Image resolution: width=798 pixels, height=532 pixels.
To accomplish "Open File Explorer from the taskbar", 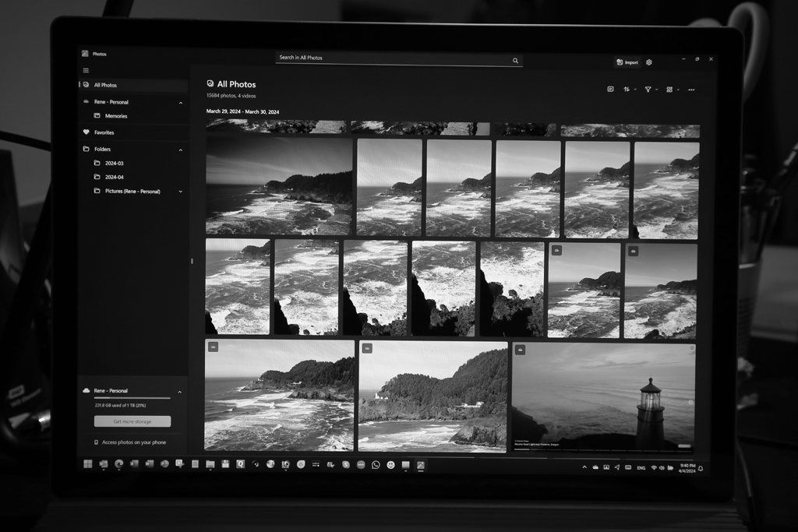I will point(210,464).
